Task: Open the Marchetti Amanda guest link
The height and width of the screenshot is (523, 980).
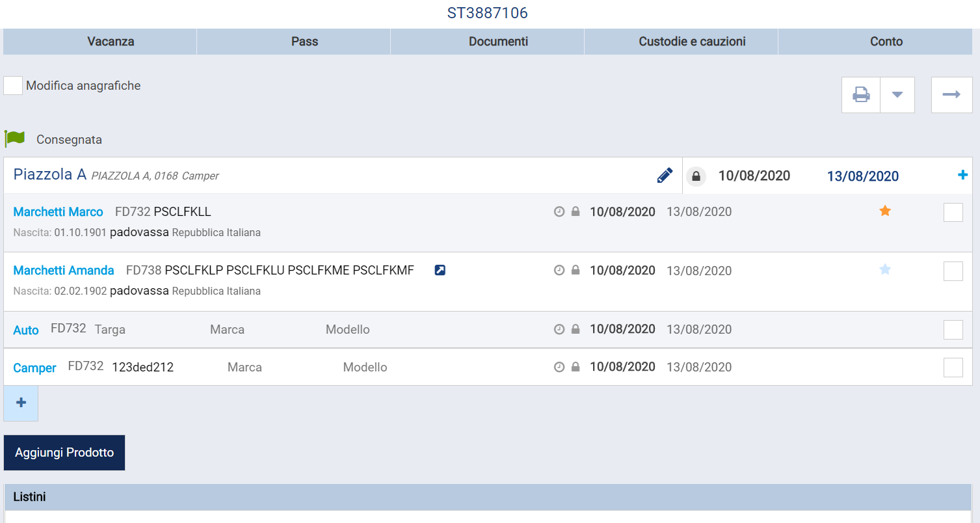Action: click(64, 271)
